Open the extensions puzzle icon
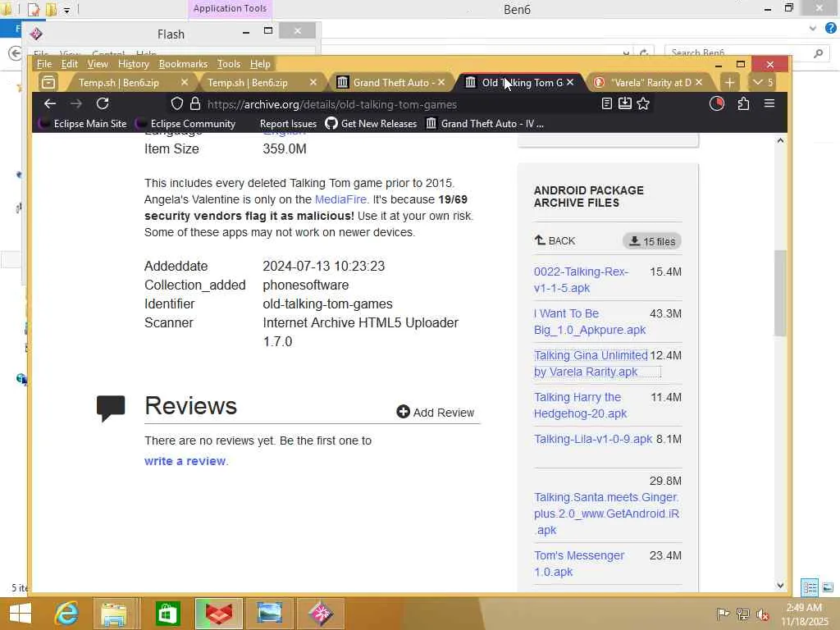Image resolution: width=840 pixels, height=630 pixels. click(743, 104)
